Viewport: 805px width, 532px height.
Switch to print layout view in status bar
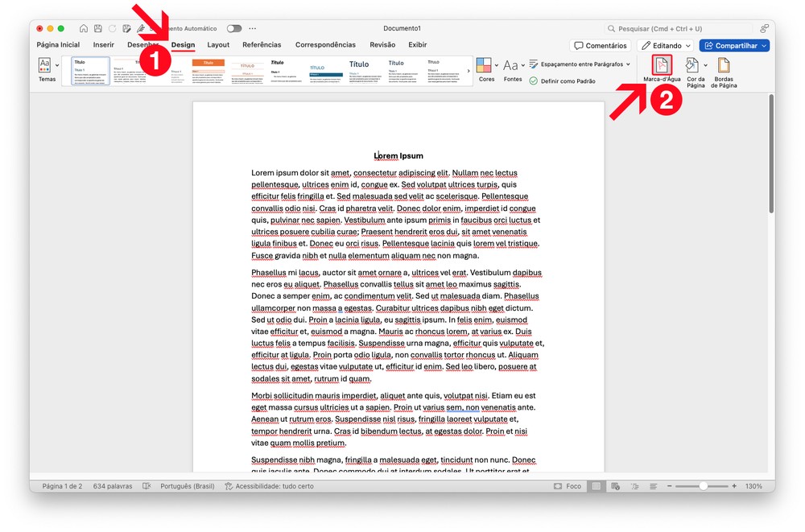pyautogui.click(x=597, y=486)
